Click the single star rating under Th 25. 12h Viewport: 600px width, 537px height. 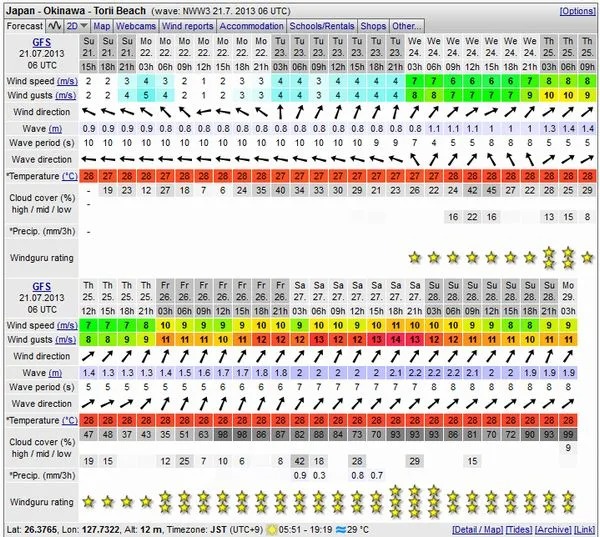click(88, 501)
